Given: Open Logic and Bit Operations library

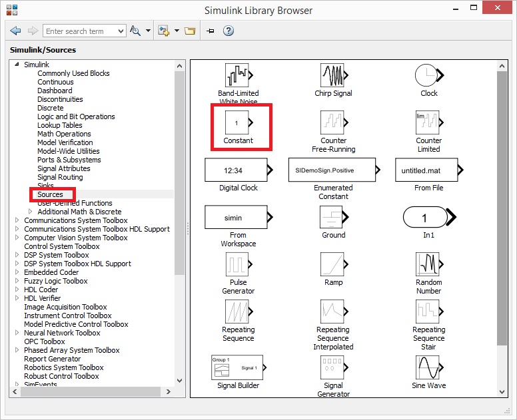Looking at the screenshot, I should (x=76, y=116).
